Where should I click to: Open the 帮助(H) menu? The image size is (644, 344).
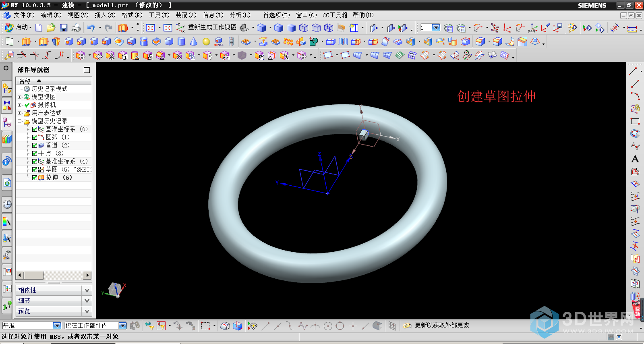[x=363, y=15]
